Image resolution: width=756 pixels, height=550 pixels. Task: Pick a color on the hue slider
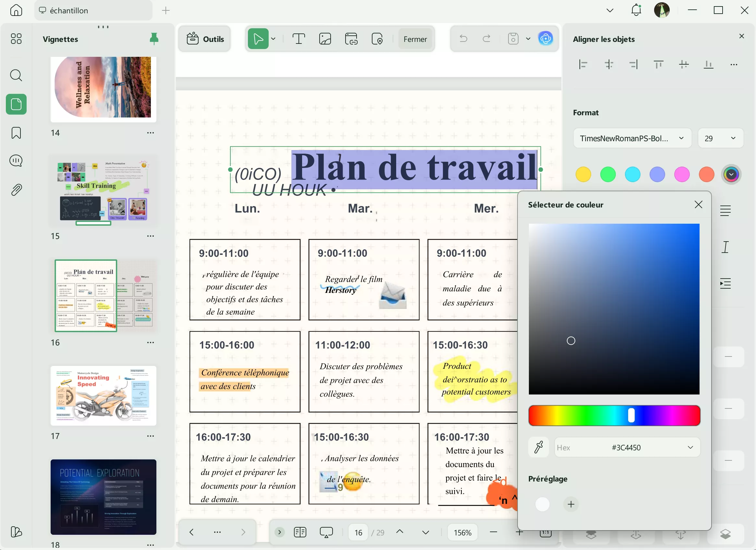631,415
